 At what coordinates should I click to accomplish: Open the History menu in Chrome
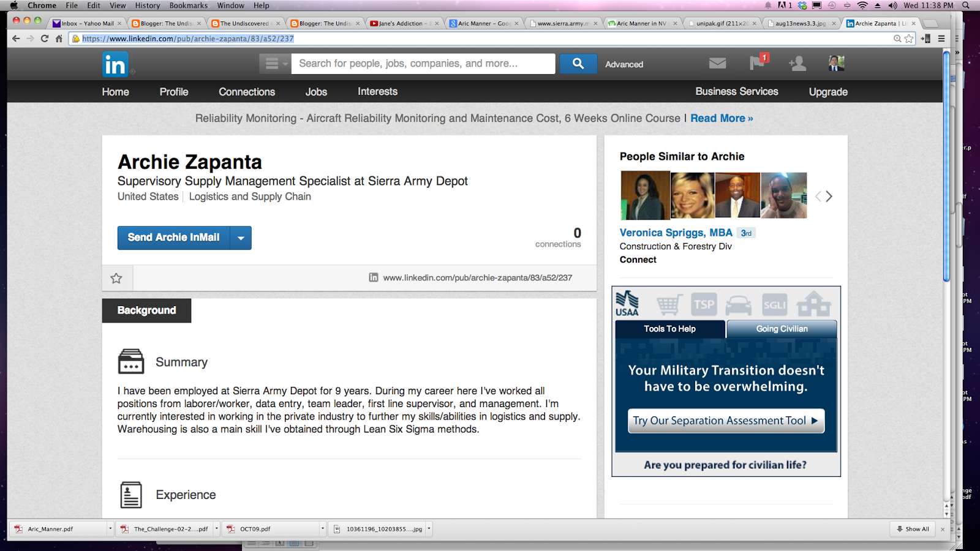[x=147, y=6]
